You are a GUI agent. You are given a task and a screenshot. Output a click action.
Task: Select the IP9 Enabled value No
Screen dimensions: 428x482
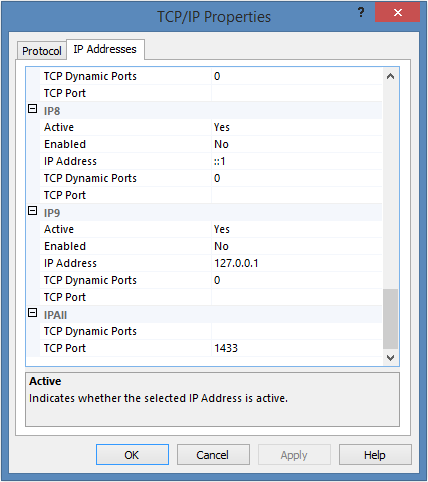pyautogui.click(x=297, y=246)
